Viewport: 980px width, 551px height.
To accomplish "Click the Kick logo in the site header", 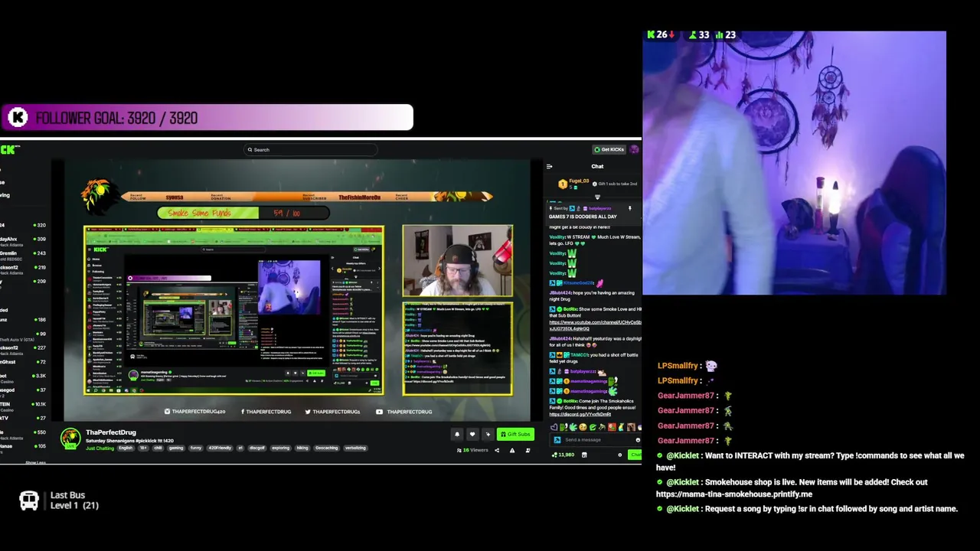I will (x=9, y=149).
